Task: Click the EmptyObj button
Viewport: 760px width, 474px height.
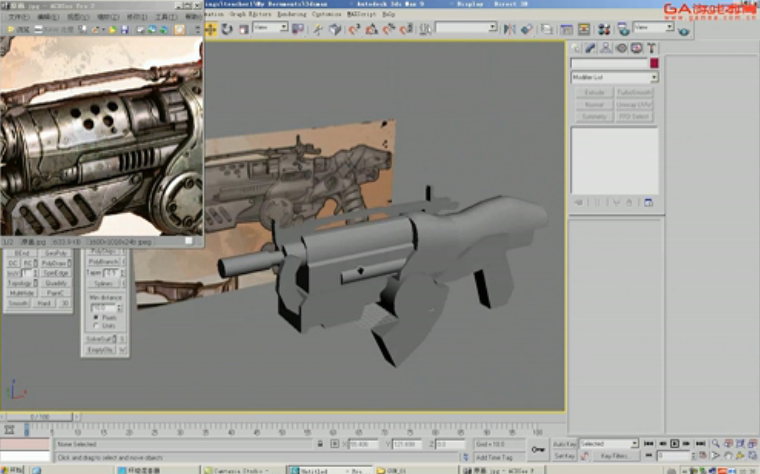Action: 100,350
